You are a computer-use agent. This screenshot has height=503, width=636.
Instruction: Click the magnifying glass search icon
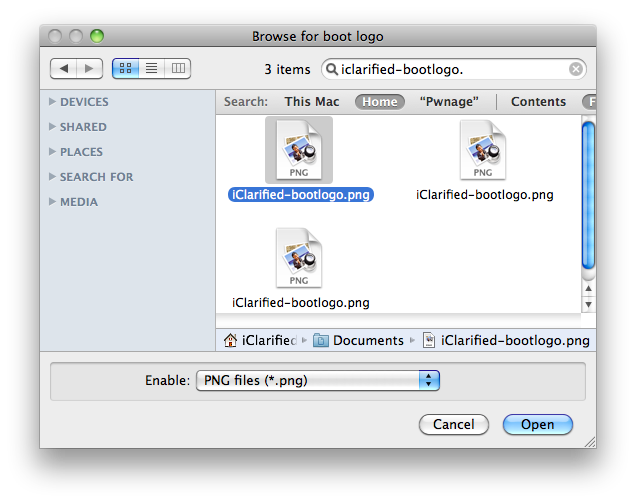pyautogui.click(x=332, y=70)
